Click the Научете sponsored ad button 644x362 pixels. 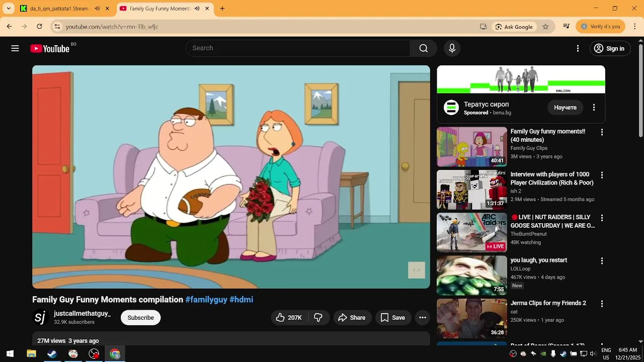[x=565, y=108]
